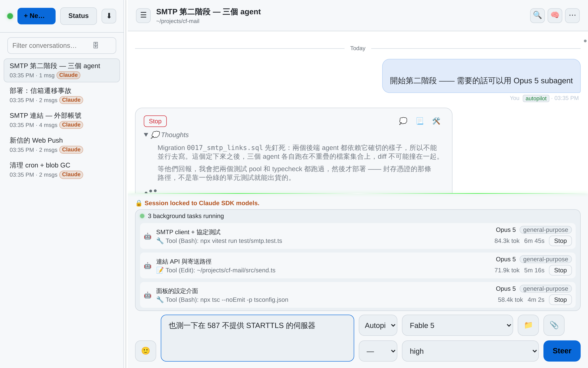This screenshot has width=588, height=368.
Task: Click the ~/projects/cf-mail path text
Action: [178, 21]
